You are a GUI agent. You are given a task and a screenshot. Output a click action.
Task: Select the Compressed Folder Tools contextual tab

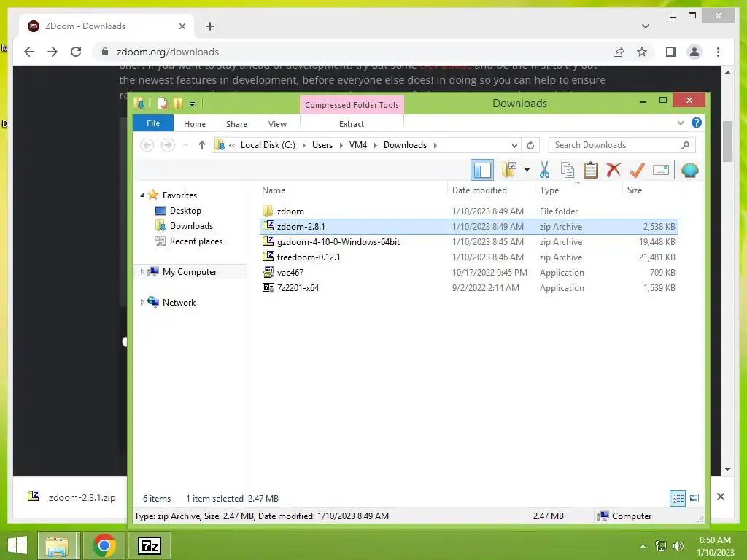[x=352, y=105]
